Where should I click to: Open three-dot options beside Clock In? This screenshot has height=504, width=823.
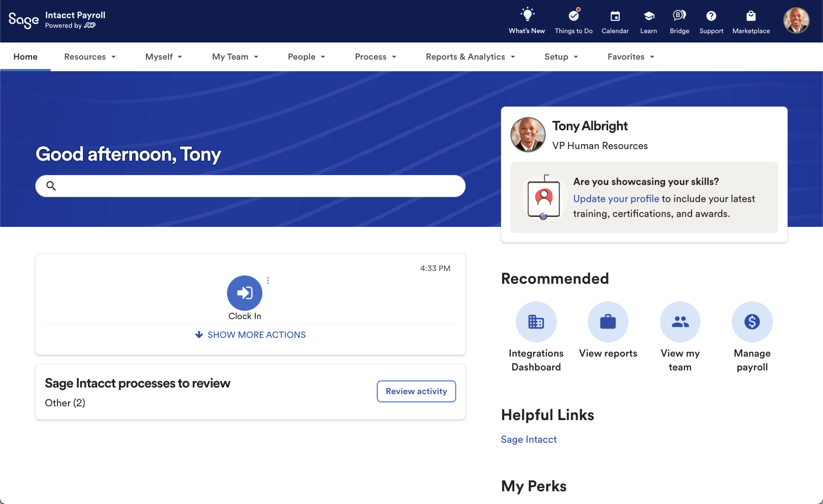(x=268, y=280)
